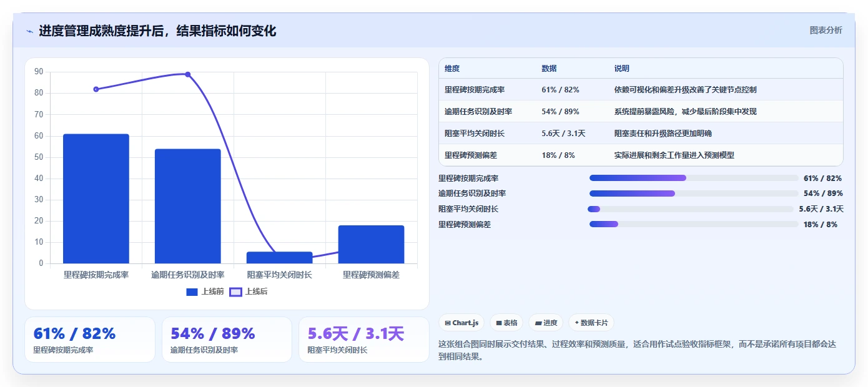Click table cell 阻塞平均关闭时长

475,134
